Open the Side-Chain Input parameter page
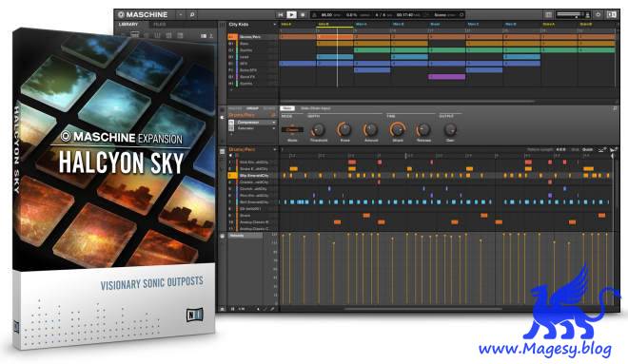This screenshot has height=364, width=628. pos(316,108)
